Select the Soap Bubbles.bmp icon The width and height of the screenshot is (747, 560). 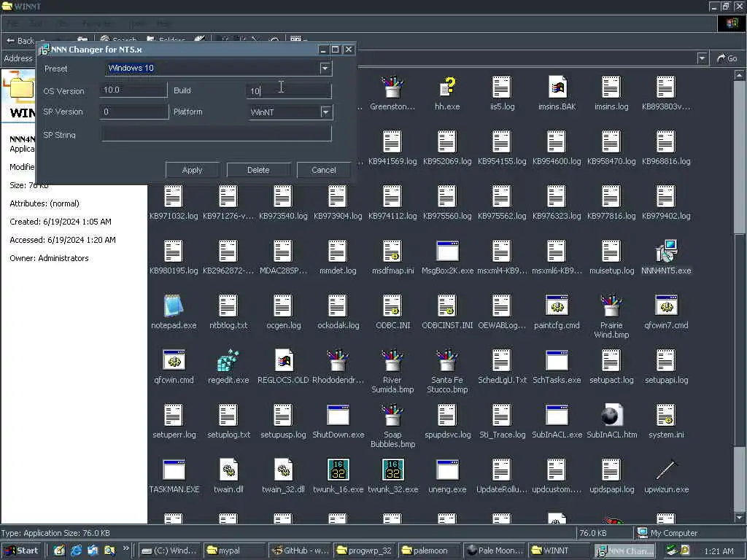tap(392, 415)
